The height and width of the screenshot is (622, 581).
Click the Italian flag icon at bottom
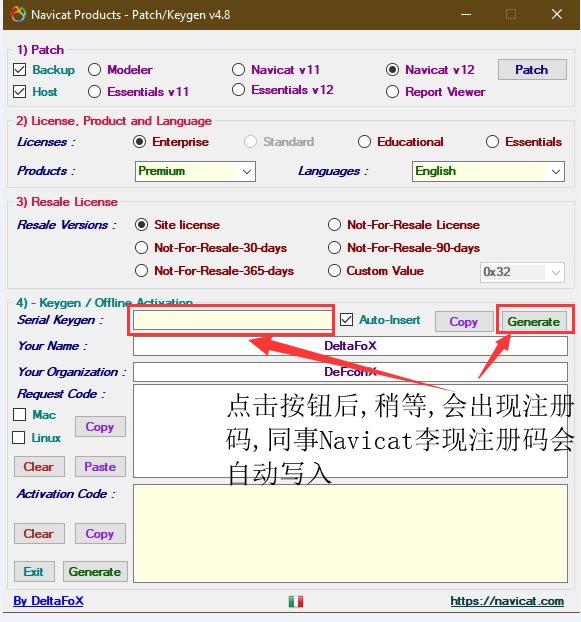tap(296, 601)
